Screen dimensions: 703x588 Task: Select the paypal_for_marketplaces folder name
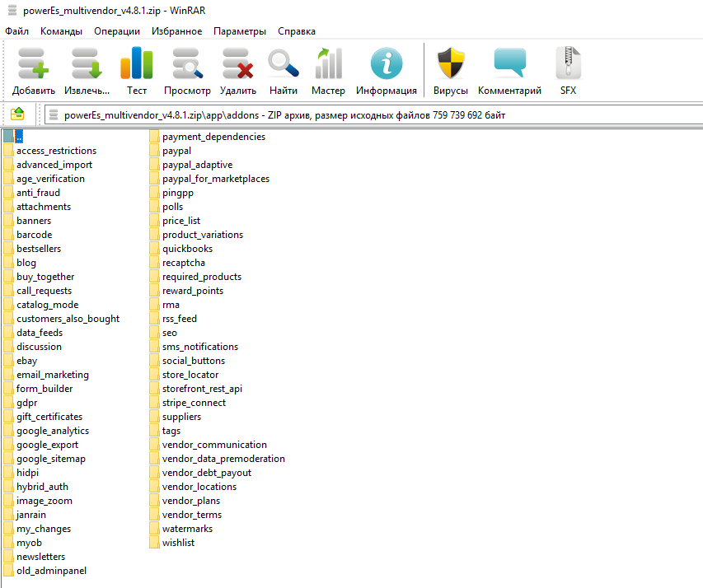point(216,179)
